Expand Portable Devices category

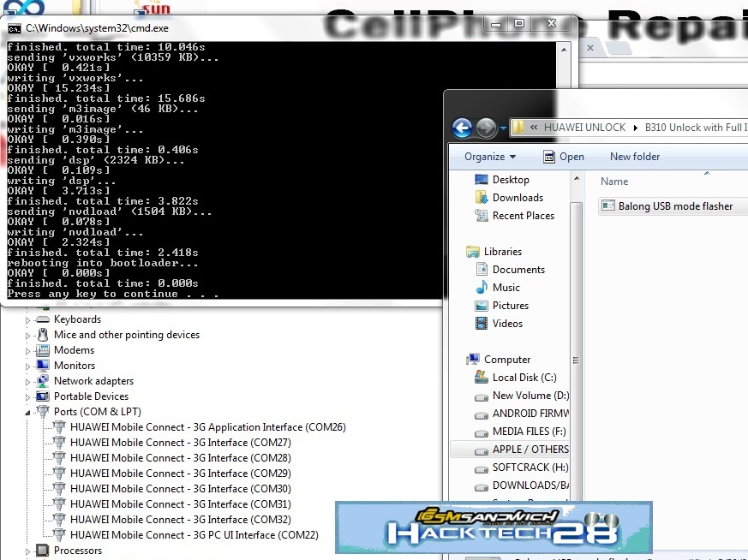coord(27,397)
